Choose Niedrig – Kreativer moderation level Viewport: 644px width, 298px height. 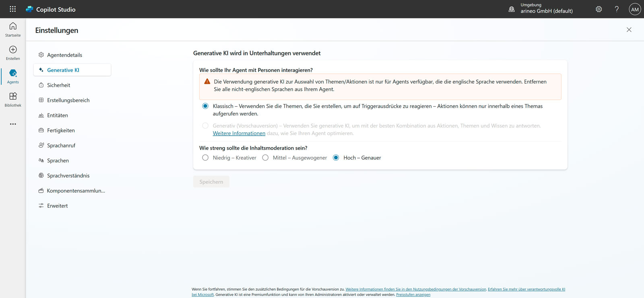tap(205, 158)
